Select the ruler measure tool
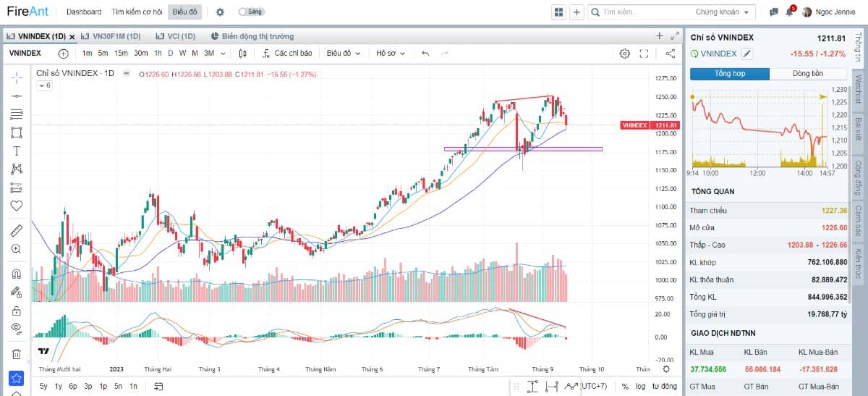 (16, 230)
